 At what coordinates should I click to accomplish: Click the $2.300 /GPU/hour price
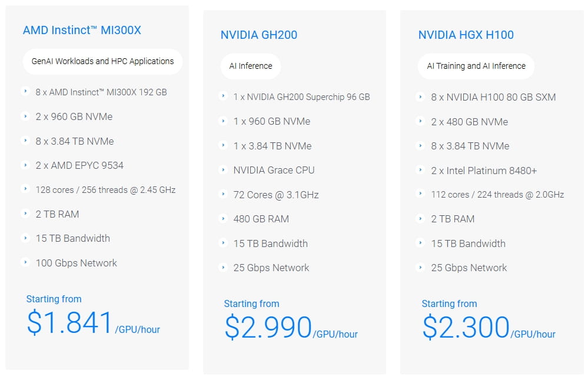click(x=488, y=328)
